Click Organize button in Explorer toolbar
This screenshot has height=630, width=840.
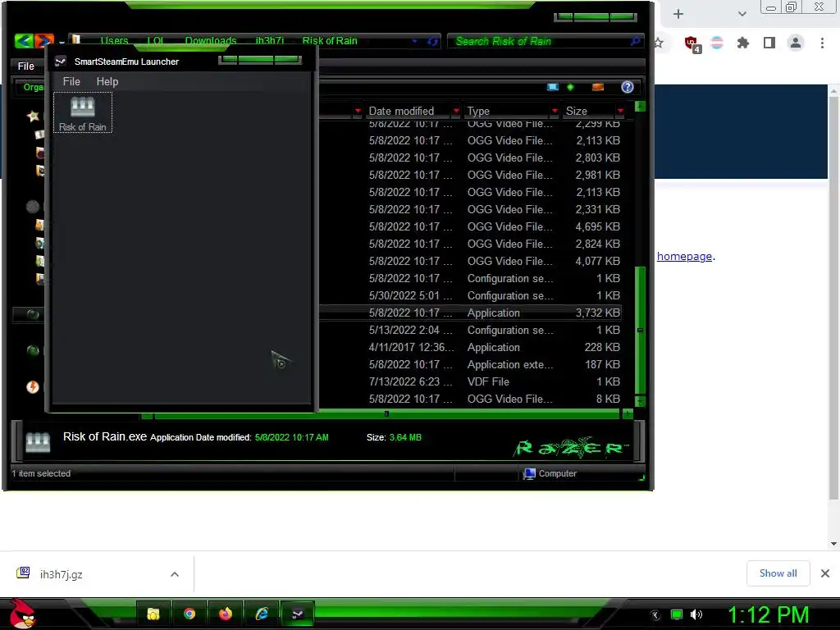(33, 87)
